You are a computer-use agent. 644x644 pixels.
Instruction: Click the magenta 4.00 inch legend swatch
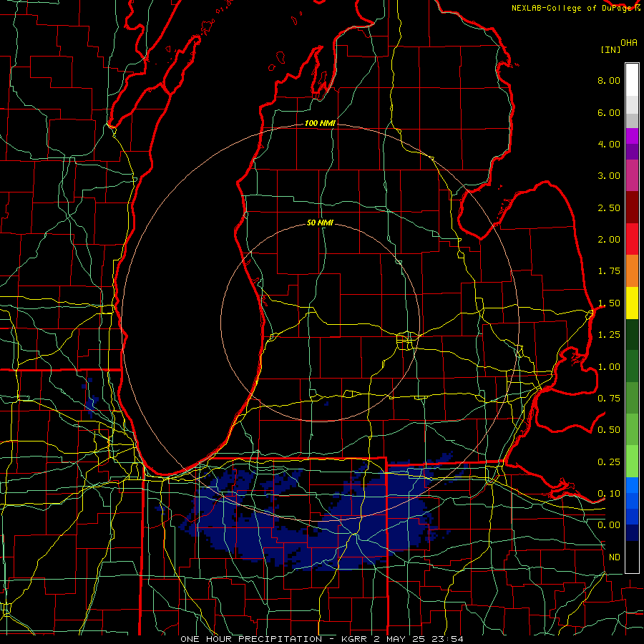632,136
